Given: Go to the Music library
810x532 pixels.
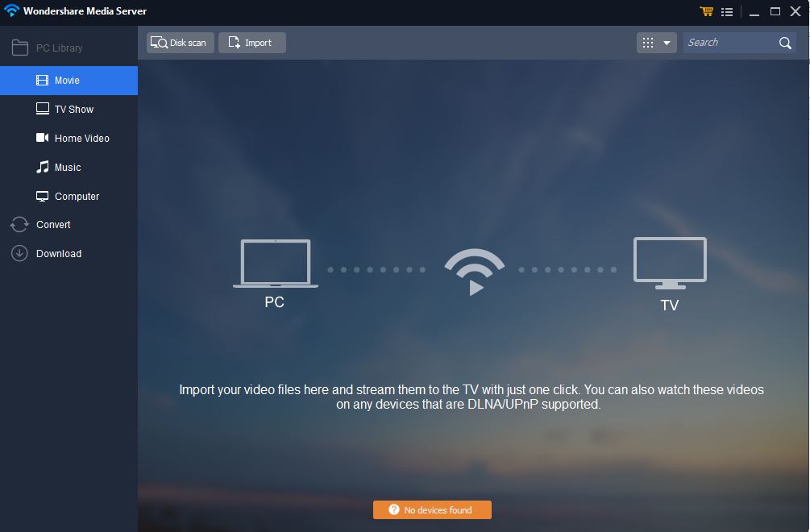Looking at the screenshot, I should (x=69, y=168).
